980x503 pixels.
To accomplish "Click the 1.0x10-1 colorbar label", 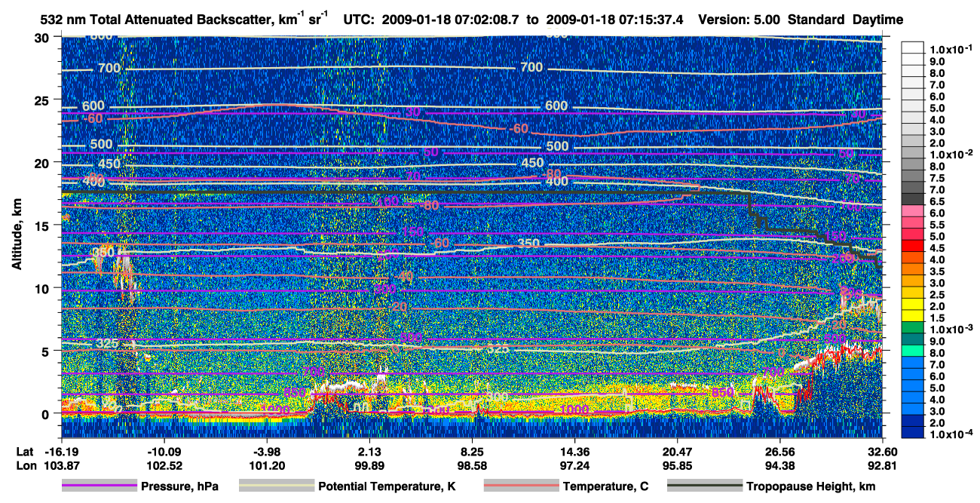I will (950, 50).
